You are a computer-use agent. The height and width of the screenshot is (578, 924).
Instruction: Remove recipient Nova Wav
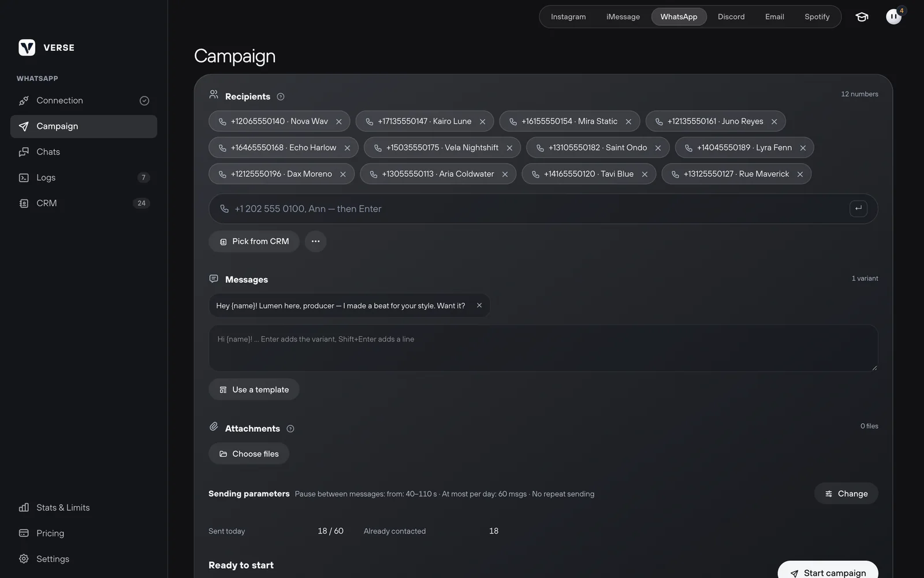pyautogui.click(x=339, y=121)
